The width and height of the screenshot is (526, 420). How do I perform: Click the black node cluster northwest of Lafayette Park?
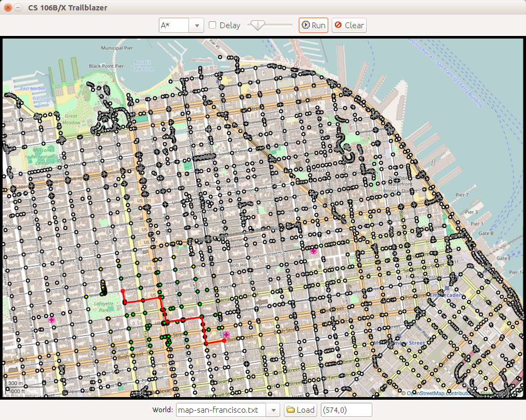(103, 289)
